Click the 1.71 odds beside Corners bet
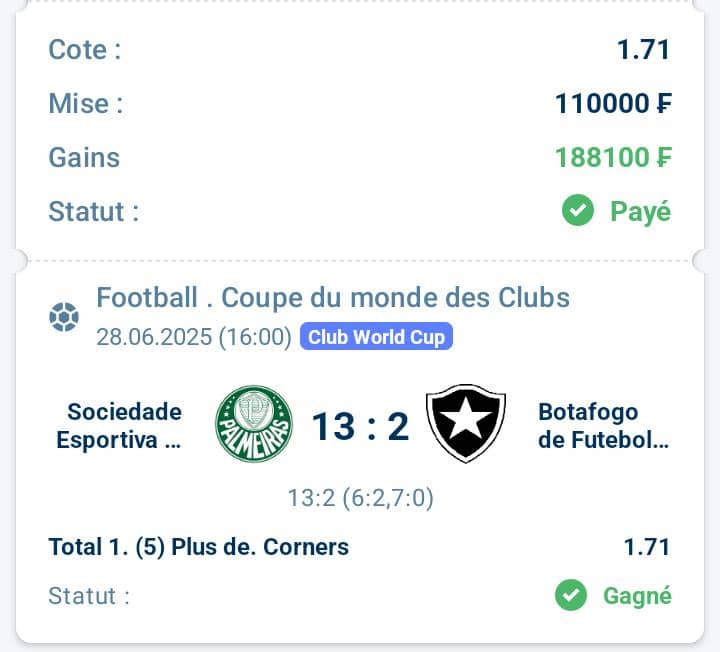Image resolution: width=720 pixels, height=652 pixels. (x=647, y=547)
